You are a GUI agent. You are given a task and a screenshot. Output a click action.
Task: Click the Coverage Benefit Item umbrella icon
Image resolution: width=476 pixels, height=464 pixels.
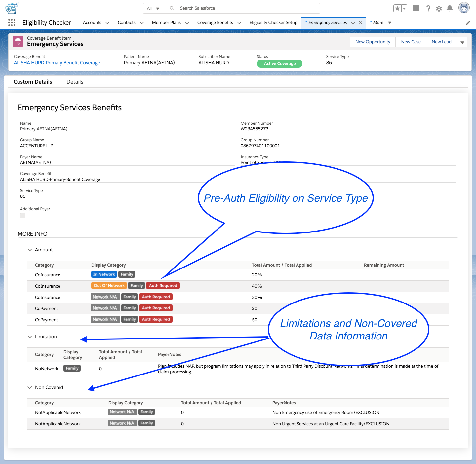18,41
